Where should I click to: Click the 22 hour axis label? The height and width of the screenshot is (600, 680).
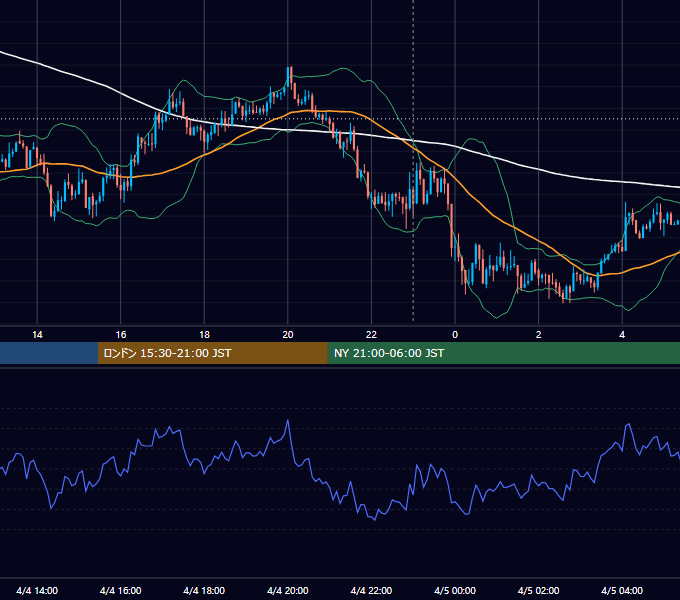click(371, 335)
